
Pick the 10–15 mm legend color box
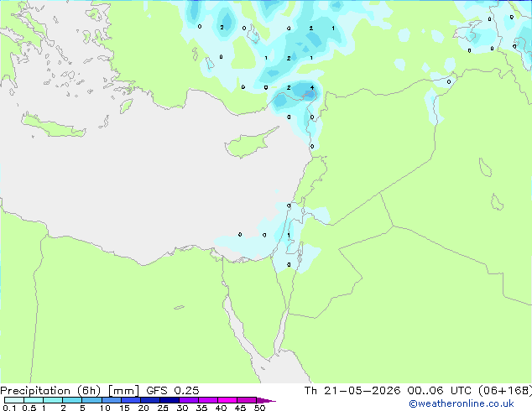coord(111,400)
